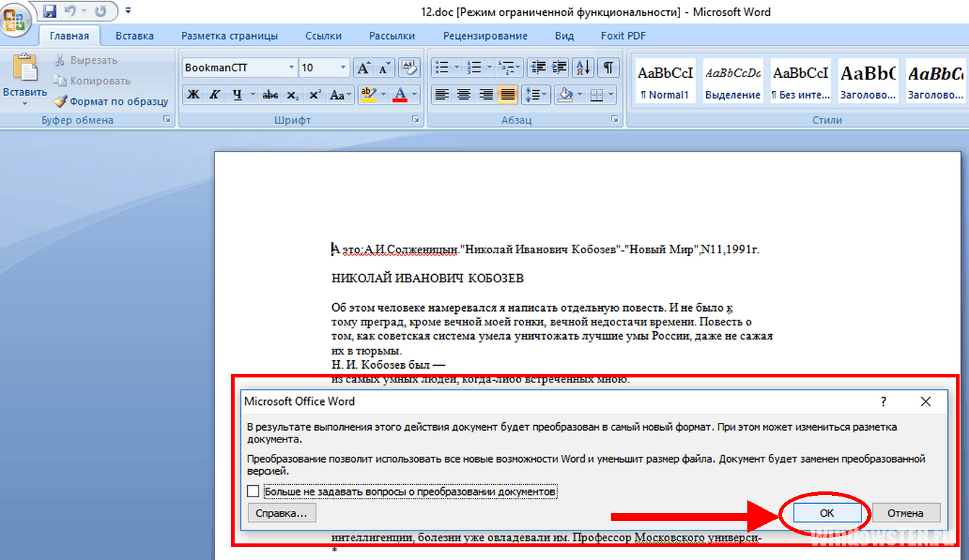
Task: Toggle superscript x² formatting
Action: pyautogui.click(x=315, y=95)
